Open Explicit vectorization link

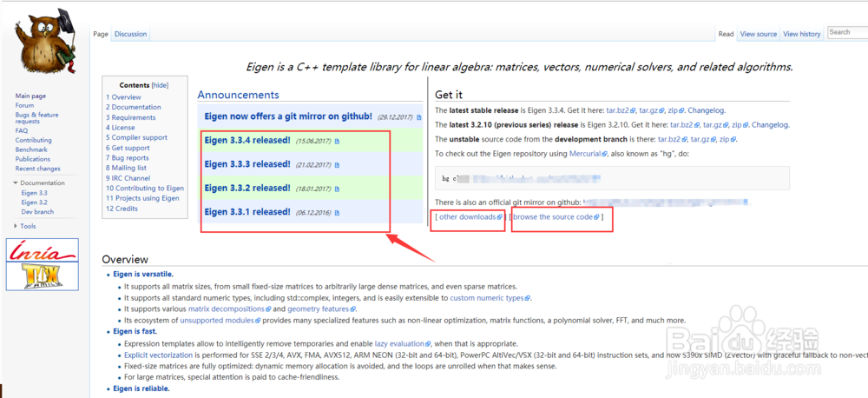tap(158, 355)
